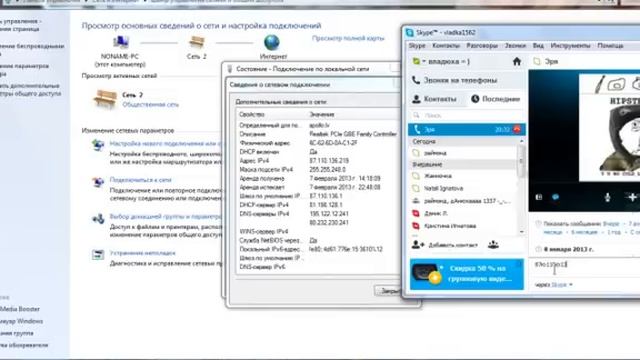Open the 'Вид' menu in Skype

click(538, 46)
